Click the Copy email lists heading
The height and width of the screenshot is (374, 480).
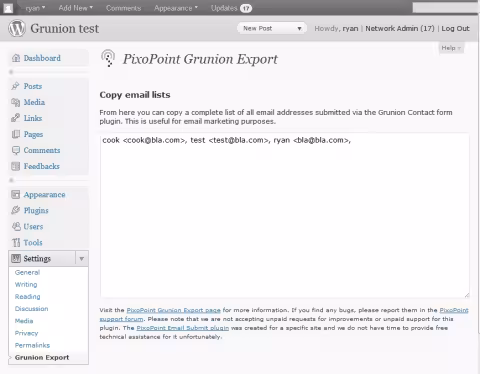pos(135,95)
